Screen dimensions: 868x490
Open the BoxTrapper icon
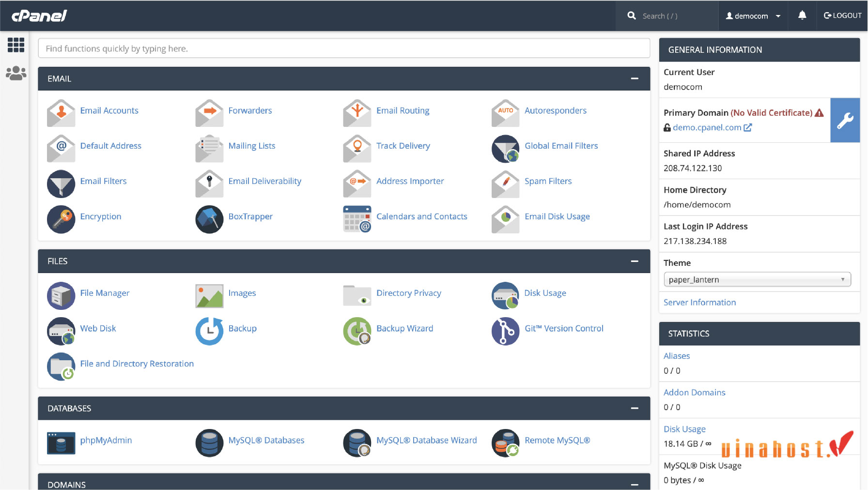pyautogui.click(x=209, y=219)
